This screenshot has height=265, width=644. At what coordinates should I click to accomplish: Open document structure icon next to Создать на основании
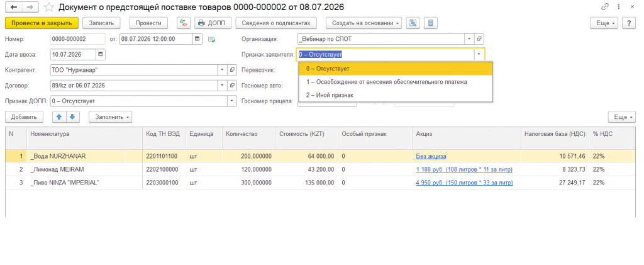point(413,23)
